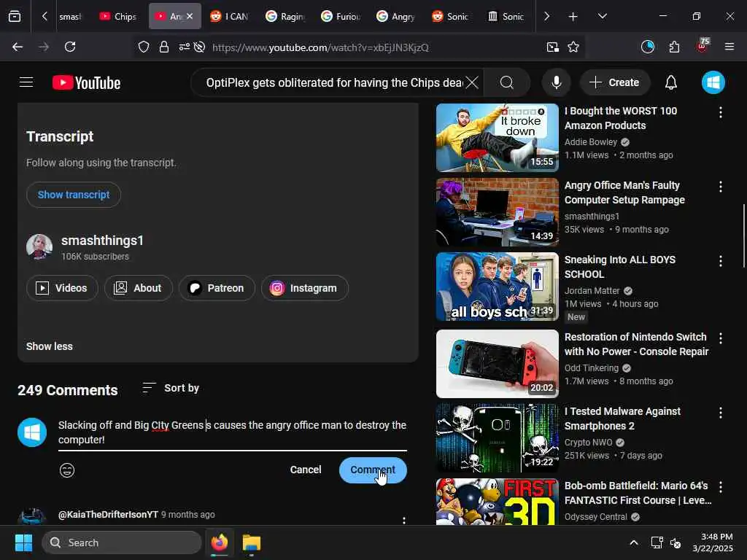This screenshot has width=747, height=560.
Task: Open the account avatar menu
Action: 713,83
